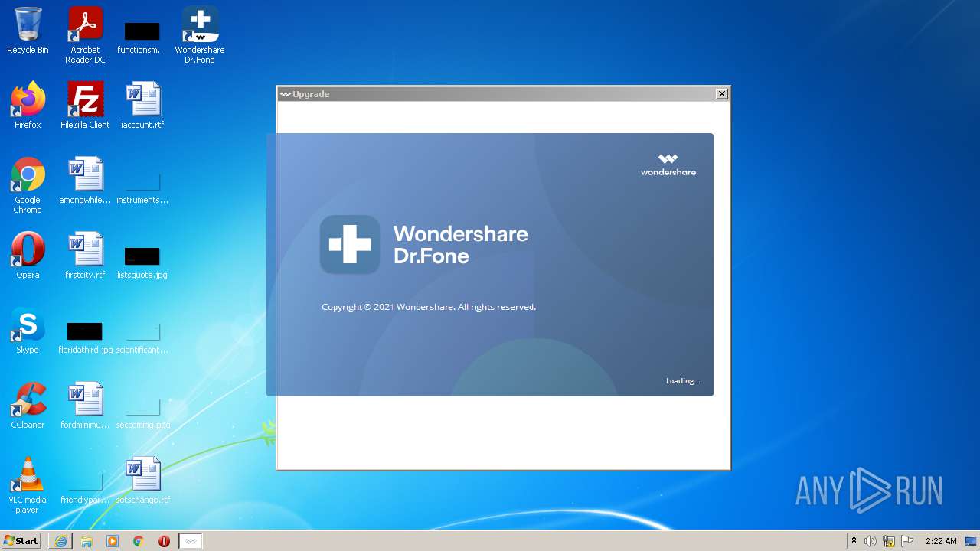Switch to Wondershare taskbar window button
980x551 pixels.
coord(191,541)
